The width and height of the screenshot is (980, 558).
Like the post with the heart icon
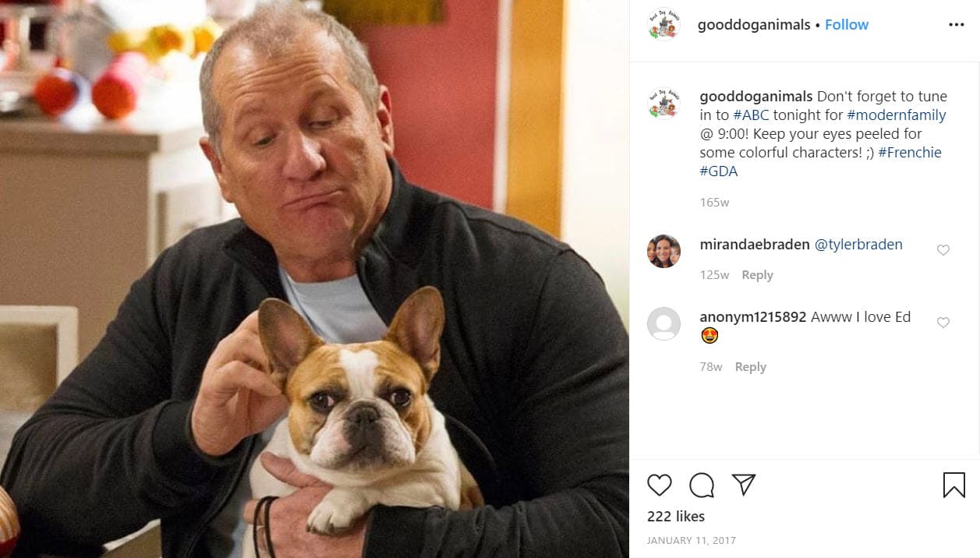[x=660, y=485]
